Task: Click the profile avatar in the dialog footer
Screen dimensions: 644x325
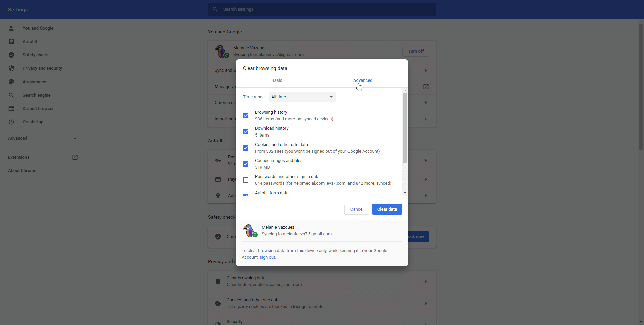Action: click(x=250, y=231)
